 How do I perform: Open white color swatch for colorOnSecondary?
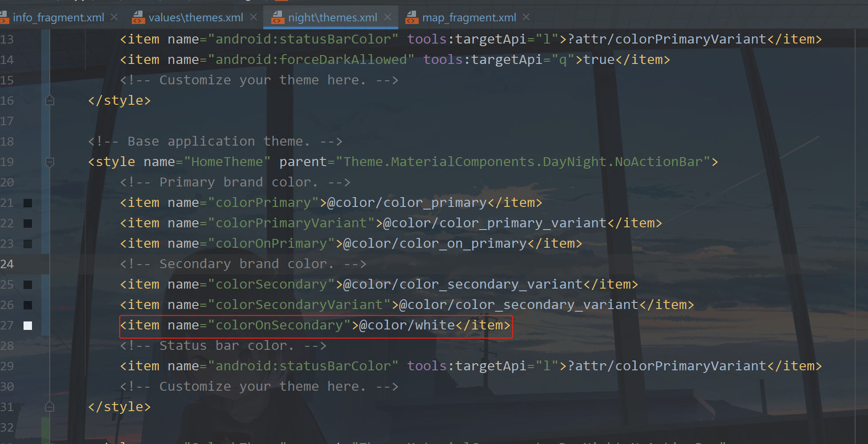pyautogui.click(x=28, y=325)
